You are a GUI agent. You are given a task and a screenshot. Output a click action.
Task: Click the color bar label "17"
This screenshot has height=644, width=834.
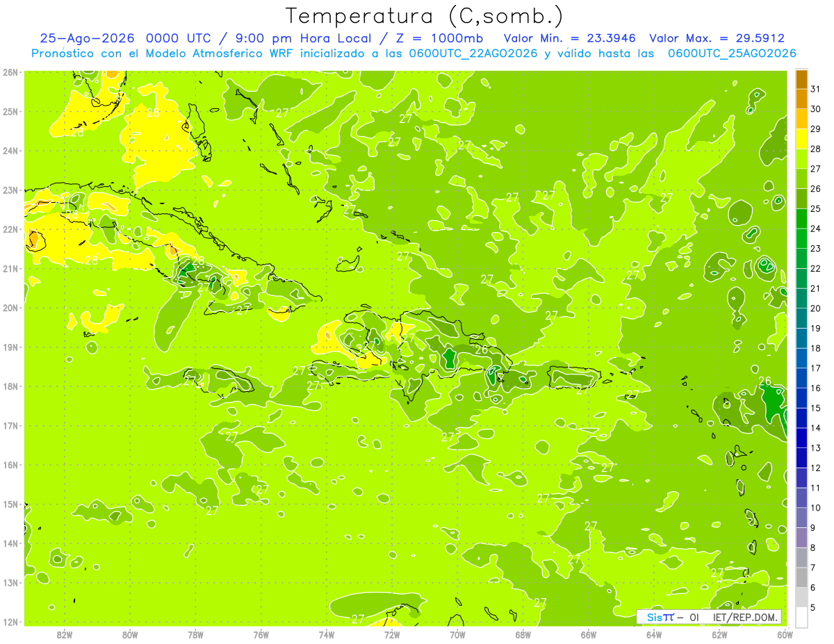click(815, 369)
